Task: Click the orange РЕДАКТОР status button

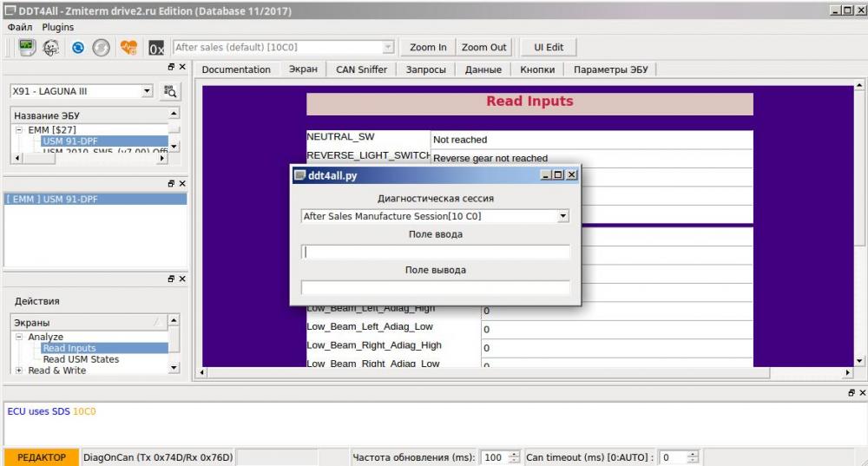Action: tap(42, 457)
